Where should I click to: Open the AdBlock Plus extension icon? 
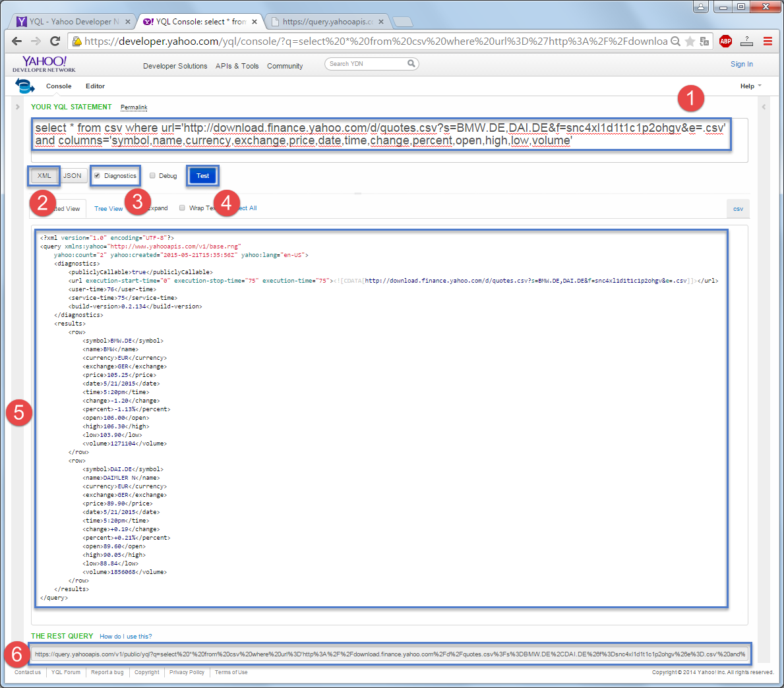coord(725,42)
